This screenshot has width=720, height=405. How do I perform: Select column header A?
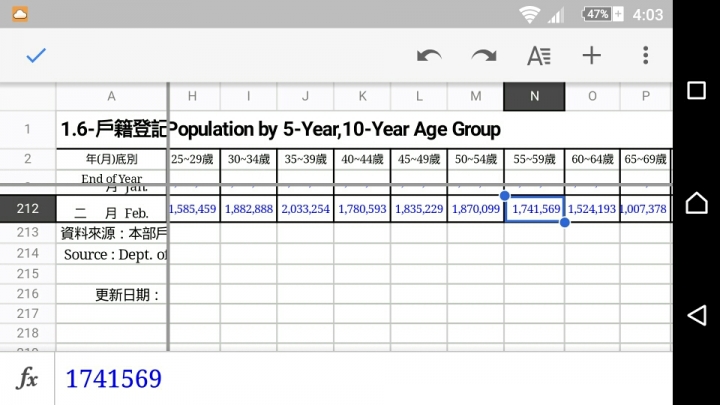pos(112,96)
